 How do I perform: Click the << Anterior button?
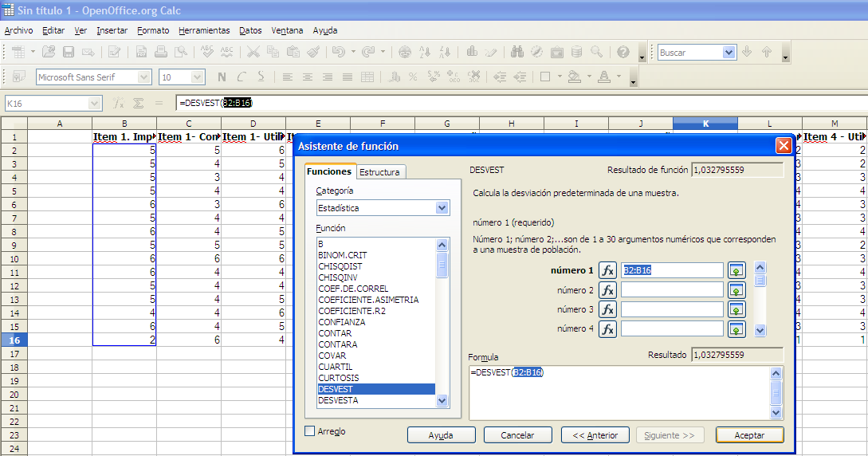tap(595, 435)
